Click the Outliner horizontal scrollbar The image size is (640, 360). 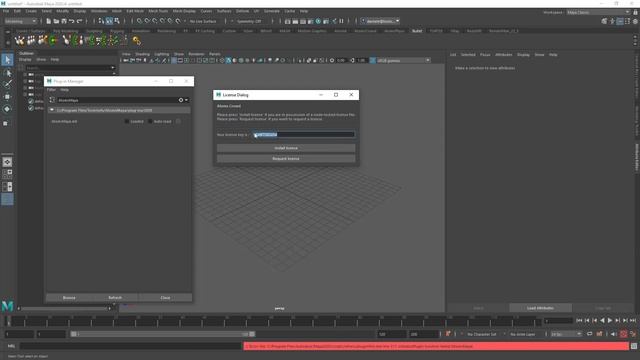[x=64, y=309]
